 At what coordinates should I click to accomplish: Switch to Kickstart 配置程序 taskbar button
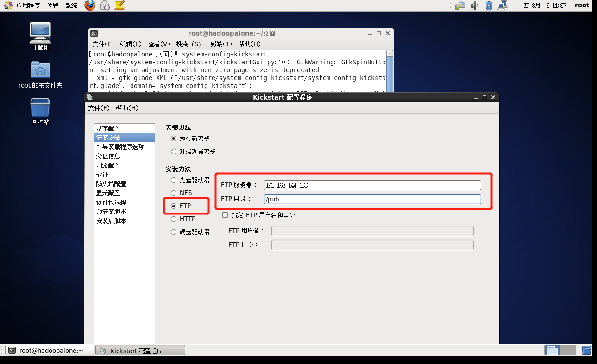(x=140, y=351)
